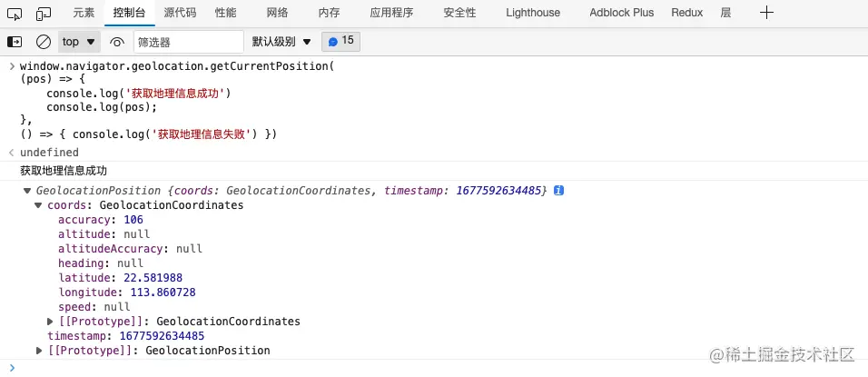Click the blue info icon beside GeolocationPosition
Image resolution: width=868 pixels, height=377 pixels.
click(x=559, y=191)
